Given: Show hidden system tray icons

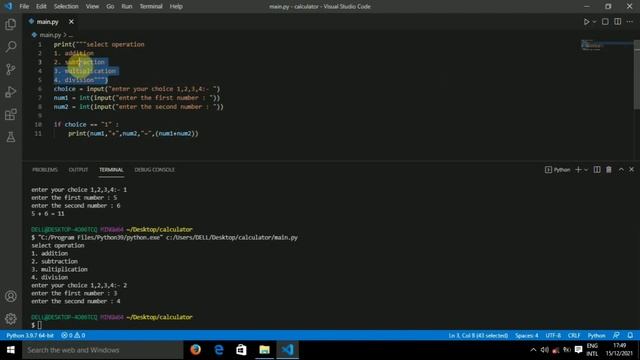Looking at the screenshot, I should 533,350.
